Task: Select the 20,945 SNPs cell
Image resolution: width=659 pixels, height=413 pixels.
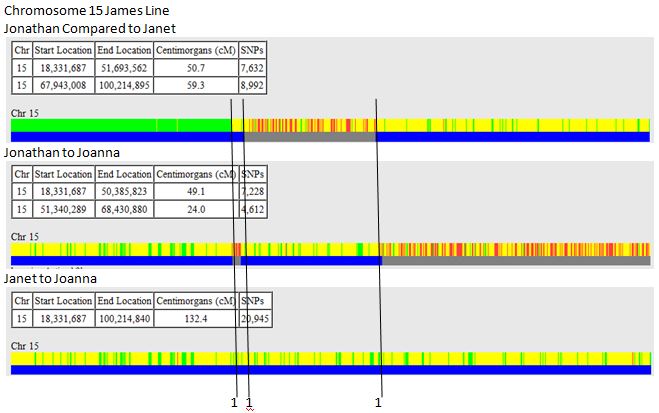Action: coord(255,318)
